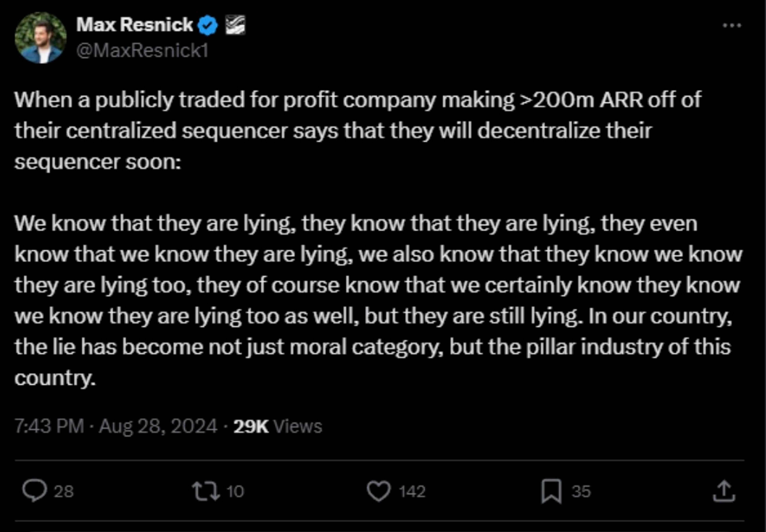766x532 pixels.
Task: Click the affiliation badge next to the checkmark
Action: (x=236, y=25)
